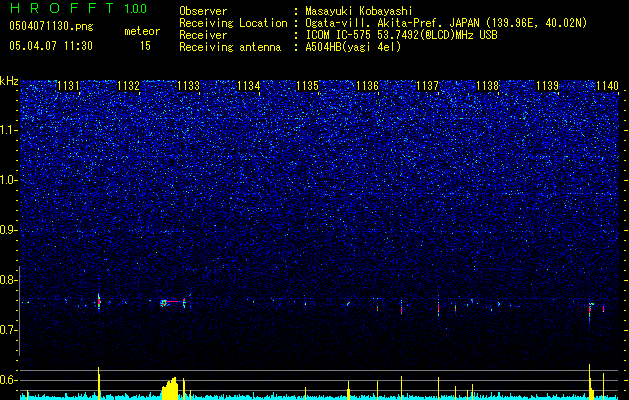Click the wide yellow power hump before 1133
Screen dimensions: 629x400
pyautogui.click(x=169, y=388)
